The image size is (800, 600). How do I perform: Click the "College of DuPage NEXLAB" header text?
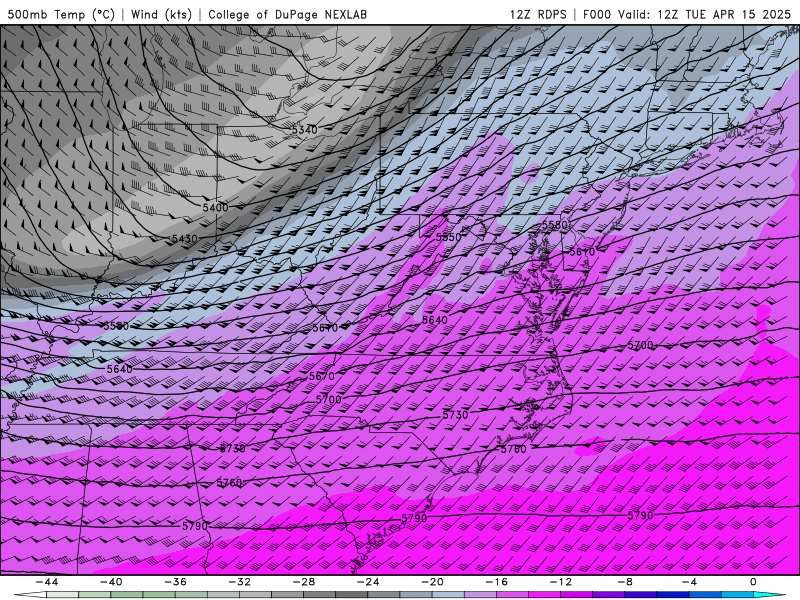tap(288, 14)
